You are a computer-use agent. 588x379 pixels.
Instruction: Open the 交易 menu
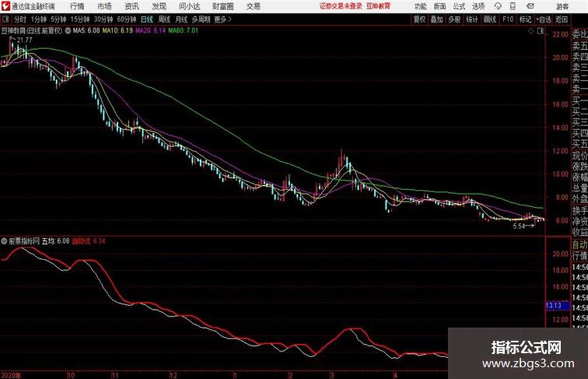click(x=253, y=6)
